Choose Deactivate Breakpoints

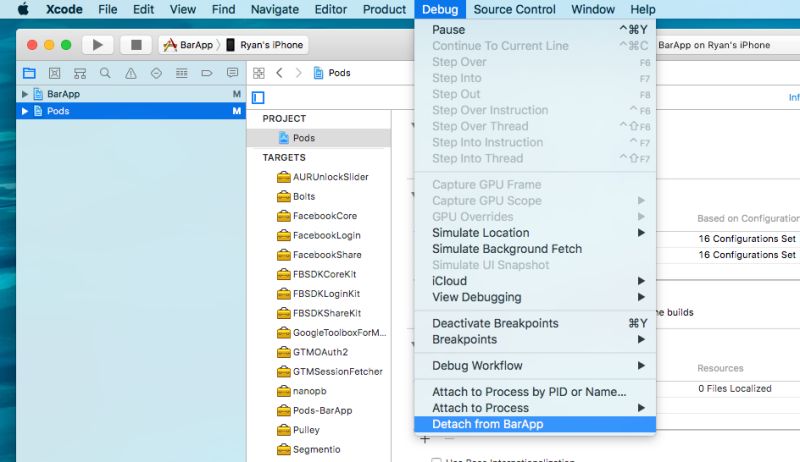535,323
